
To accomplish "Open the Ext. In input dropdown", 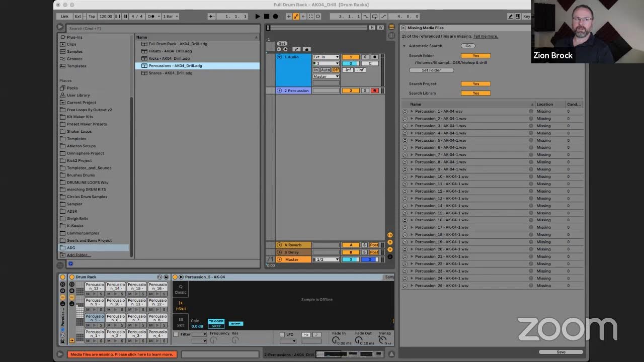I will pos(326,57).
